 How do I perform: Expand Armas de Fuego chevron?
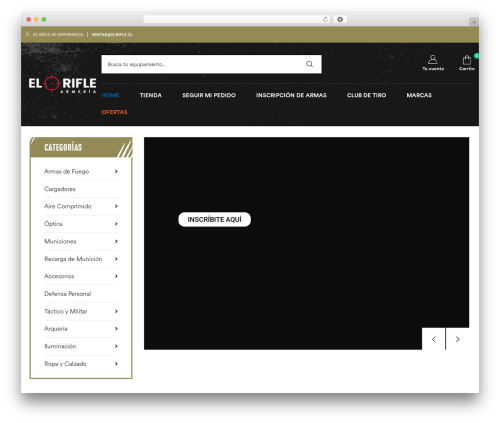(116, 171)
